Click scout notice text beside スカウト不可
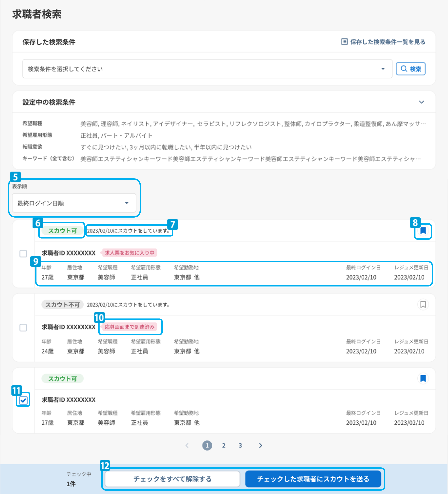The width and height of the screenshot is (448, 494). (128, 305)
